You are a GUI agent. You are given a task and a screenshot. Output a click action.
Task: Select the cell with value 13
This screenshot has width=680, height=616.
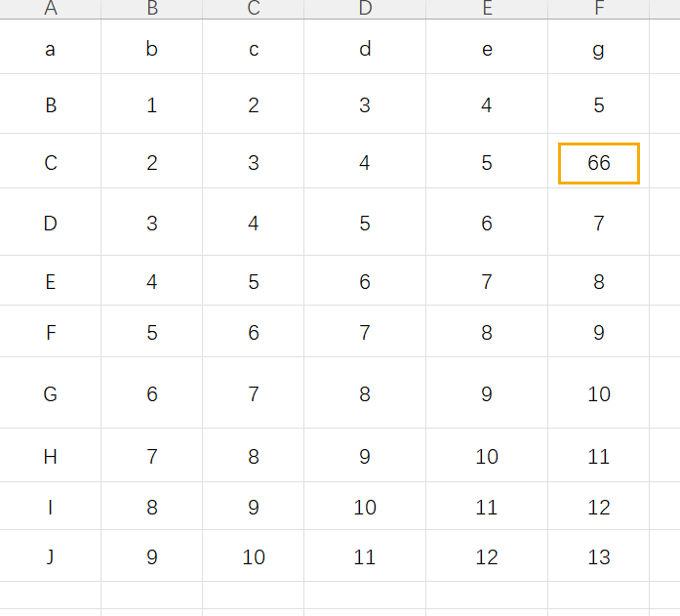tap(598, 556)
